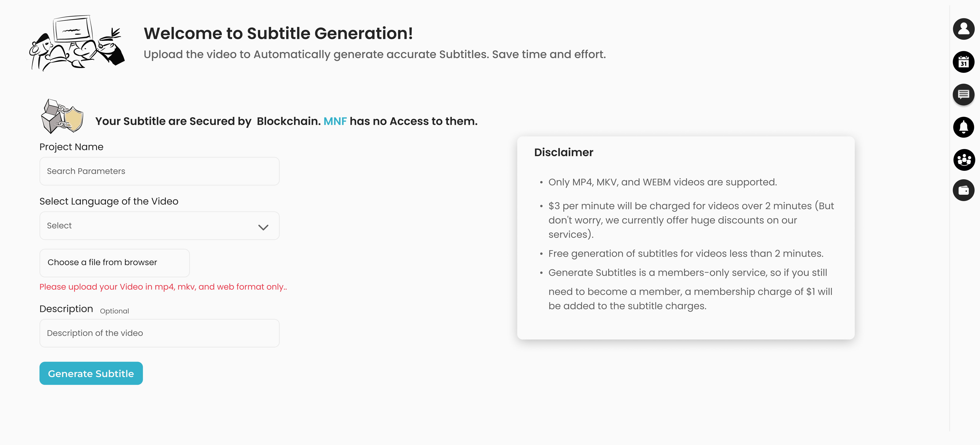Screen dimensions: 980x445
Task: Open the user profile icon
Action: coord(963,29)
